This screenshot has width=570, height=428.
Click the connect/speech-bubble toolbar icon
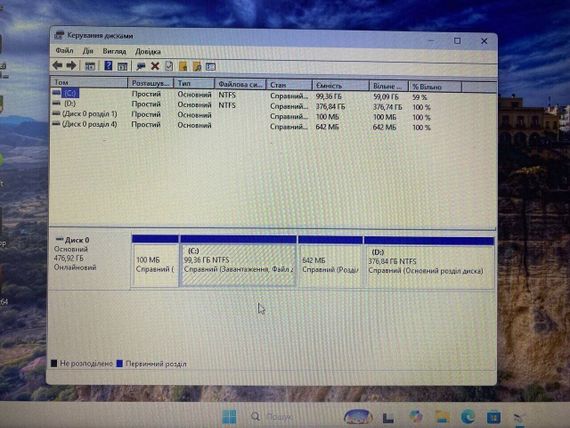[x=141, y=66]
